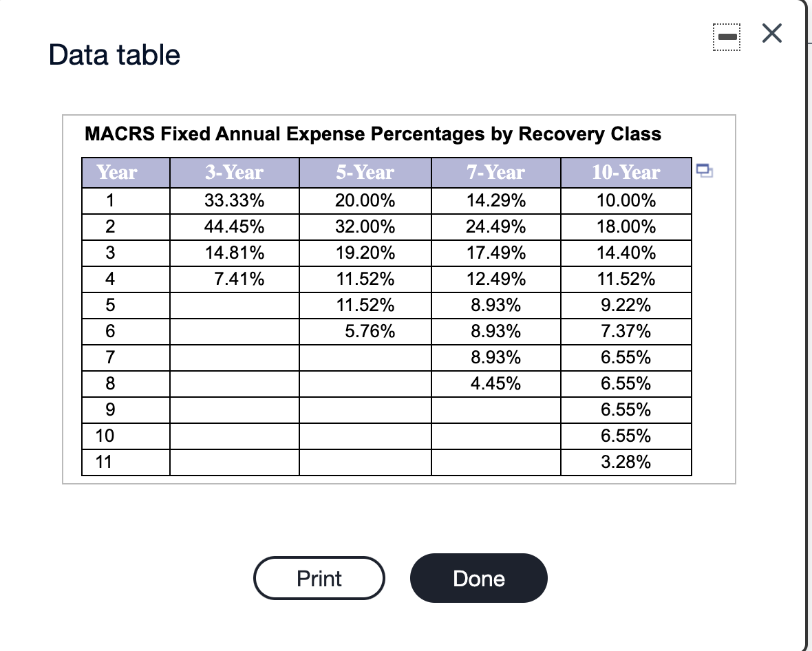Screen dimensions: 812x651
Task: Select the 3-Year column header
Action: (x=234, y=173)
